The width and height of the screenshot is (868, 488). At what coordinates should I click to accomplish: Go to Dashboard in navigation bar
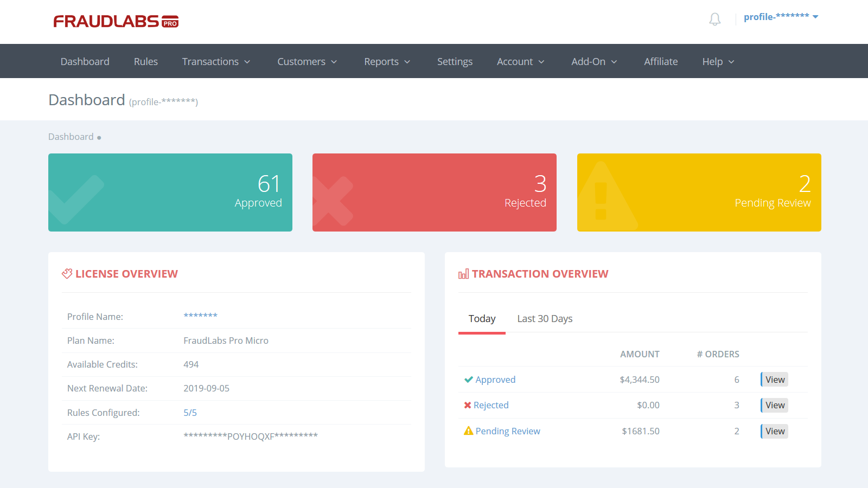tap(85, 61)
